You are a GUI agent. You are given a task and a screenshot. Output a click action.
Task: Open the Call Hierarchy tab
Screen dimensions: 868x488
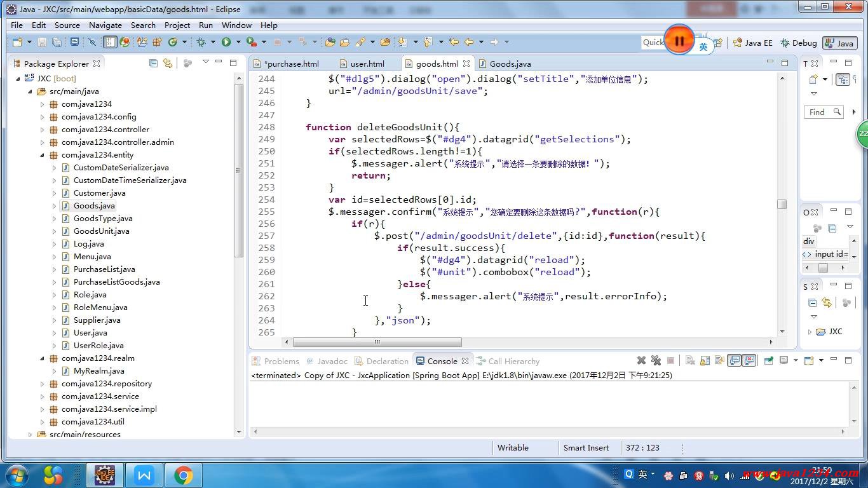508,361
